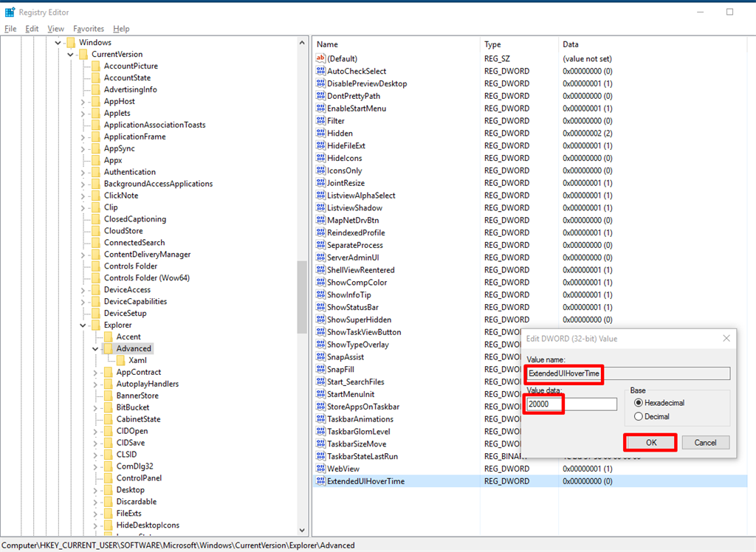Select the BitBucket key in tree

(133, 407)
